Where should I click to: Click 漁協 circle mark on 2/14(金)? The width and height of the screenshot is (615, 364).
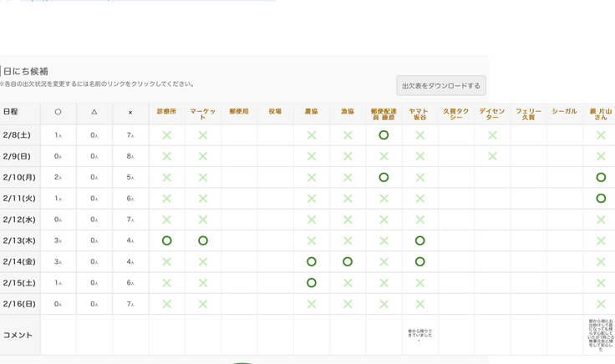click(x=348, y=261)
